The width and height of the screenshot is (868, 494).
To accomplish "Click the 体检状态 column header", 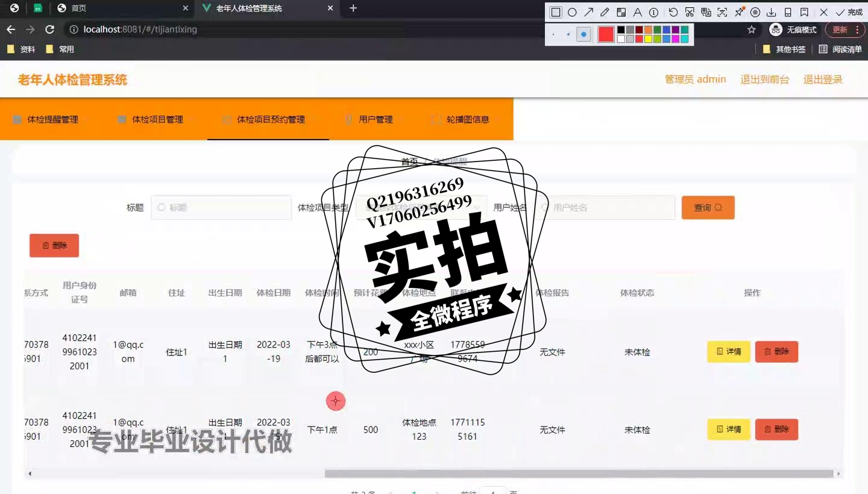I will pyautogui.click(x=637, y=293).
